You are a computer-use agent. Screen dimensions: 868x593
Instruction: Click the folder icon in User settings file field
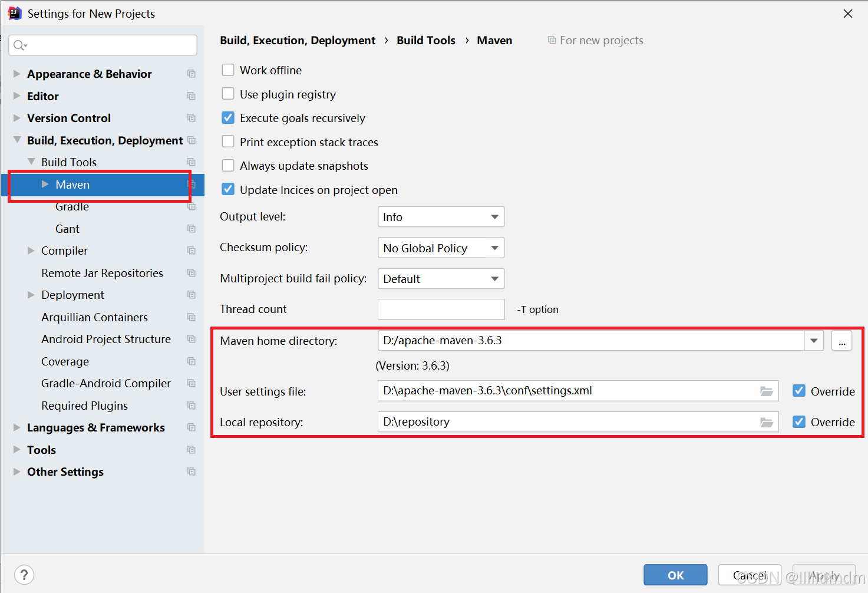pos(766,391)
